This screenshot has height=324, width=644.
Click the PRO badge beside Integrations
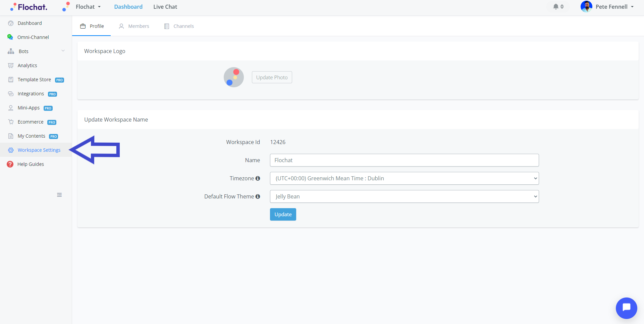52,94
